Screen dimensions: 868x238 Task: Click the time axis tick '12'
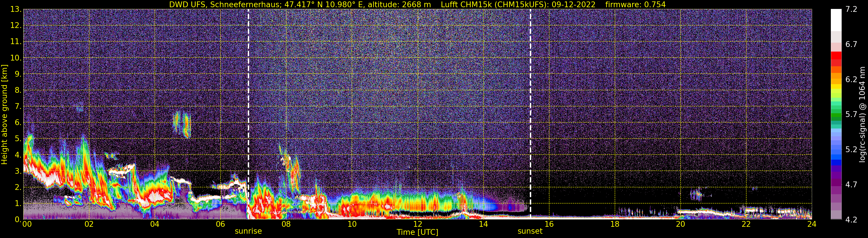click(x=417, y=224)
